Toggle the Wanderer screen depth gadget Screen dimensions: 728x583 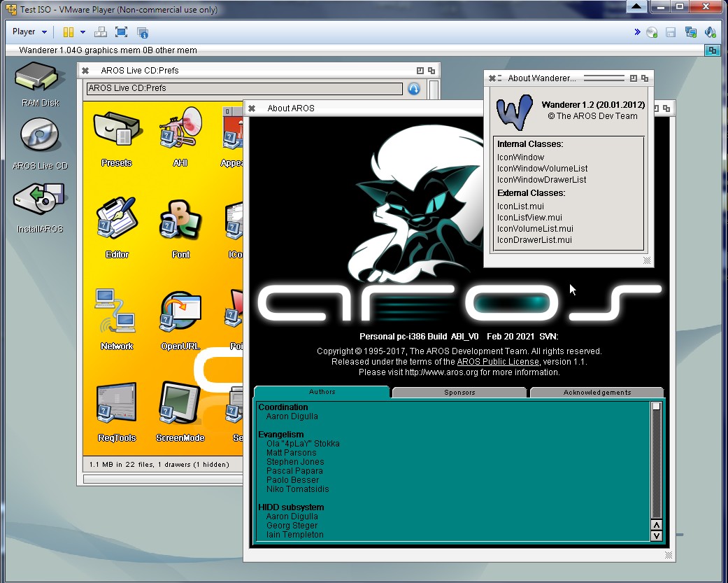pos(713,50)
